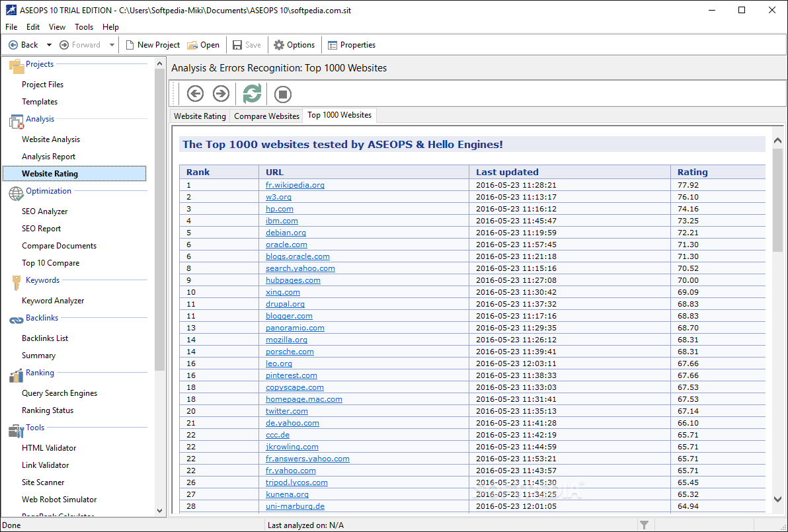Open Options via the gear icon
Viewport: 788px width, 532px height.
[x=294, y=45]
